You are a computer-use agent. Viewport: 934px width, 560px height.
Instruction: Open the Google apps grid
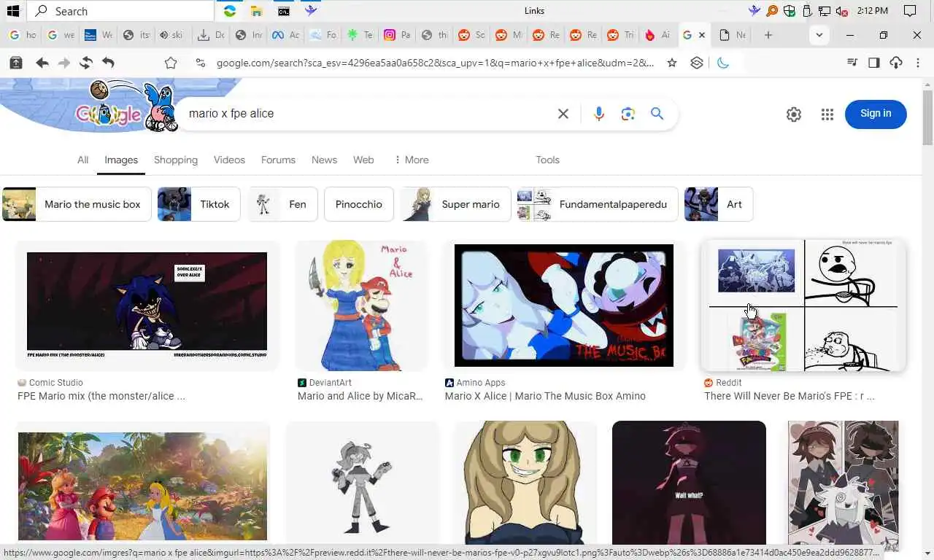pyautogui.click(x=827, y=114)
